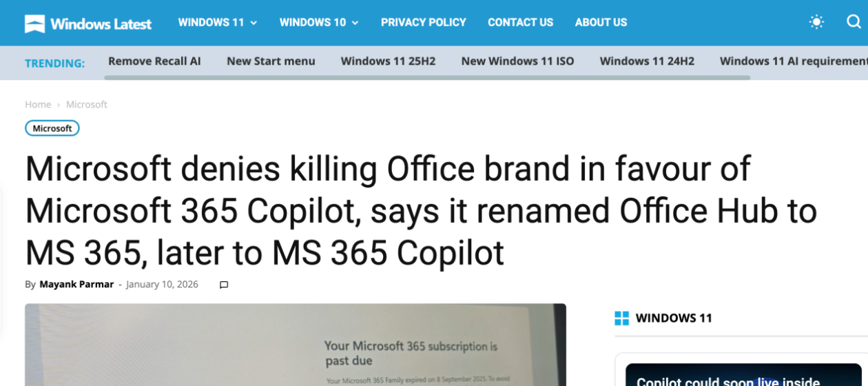This screenshot has width=868, height=386.
Task: Click the trending bar horizontal scrollbar
Action: [427, 77]
